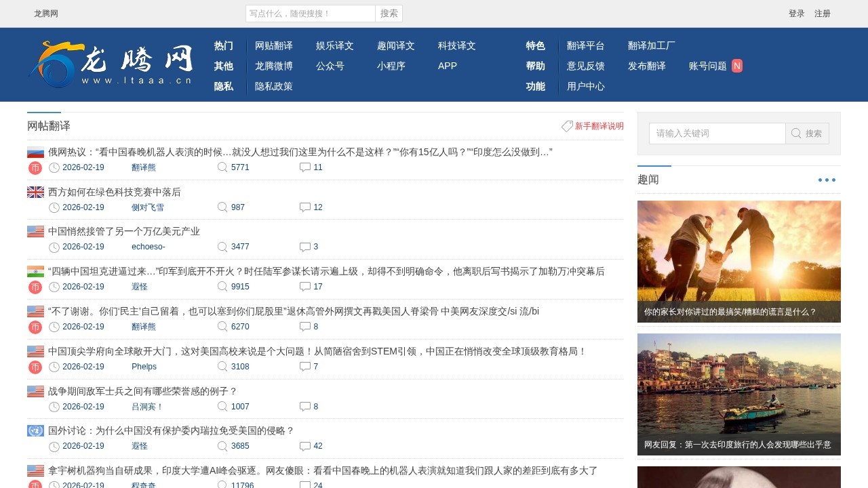Click the clock icon beside the first post date
The height and width of the screenshot is (488, 868).
54,167
